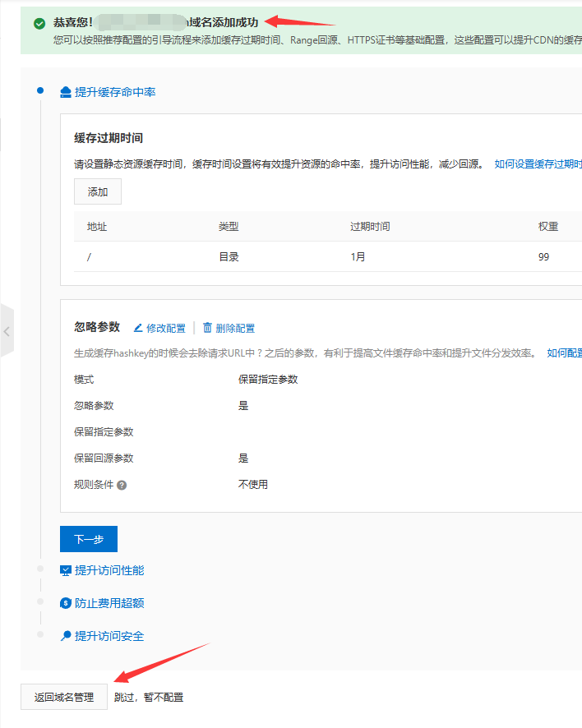Expand the 提升访问性能 step
The height and width of the screenshot is (728, 582).
click(x=109, y=570)
